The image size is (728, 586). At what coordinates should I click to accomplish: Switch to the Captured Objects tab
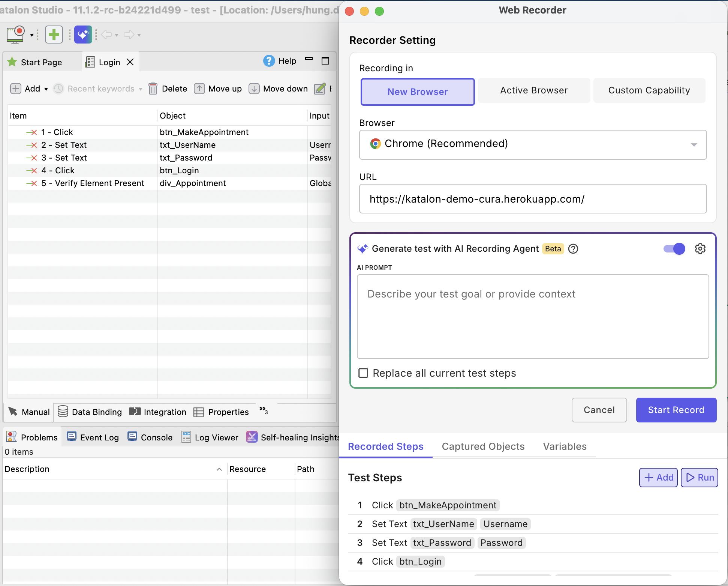coord(483,446)
